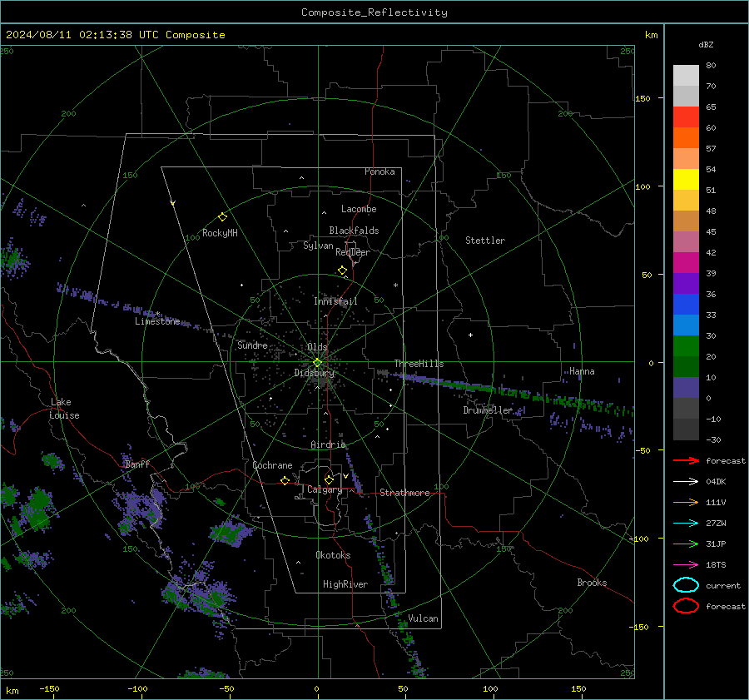Select the Cochrane label
Viewport: 749px width, 700px height.
coord(272,465)
